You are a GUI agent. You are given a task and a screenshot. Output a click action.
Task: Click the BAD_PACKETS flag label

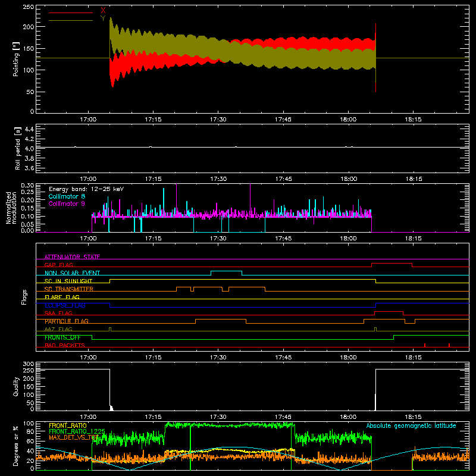[x=65, y=345]
